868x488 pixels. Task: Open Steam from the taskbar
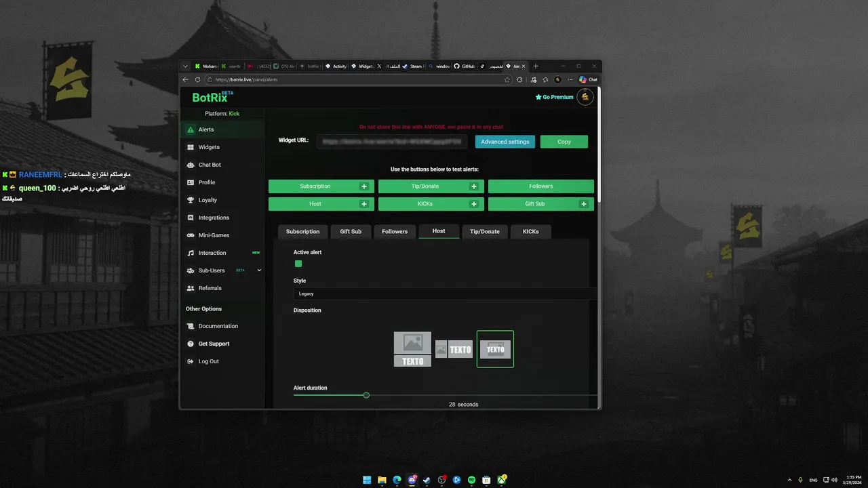[x=427, y=480]
